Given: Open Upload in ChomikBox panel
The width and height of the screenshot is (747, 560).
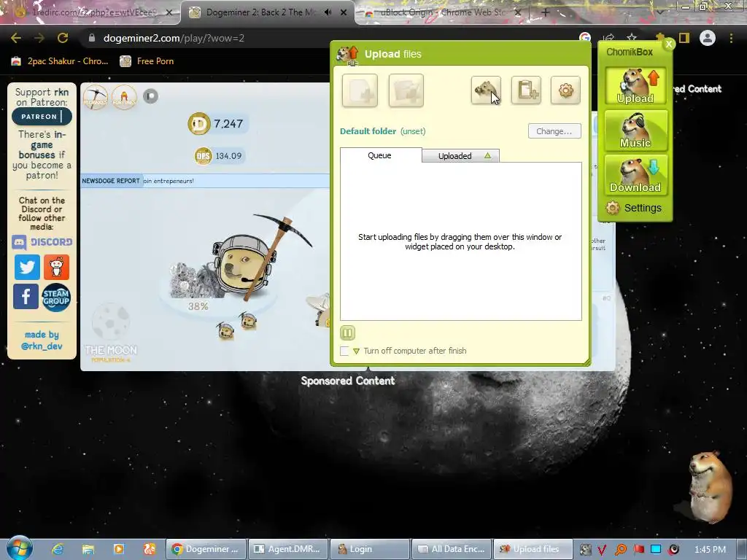Looking at the screenshot, I should point(635,86).
